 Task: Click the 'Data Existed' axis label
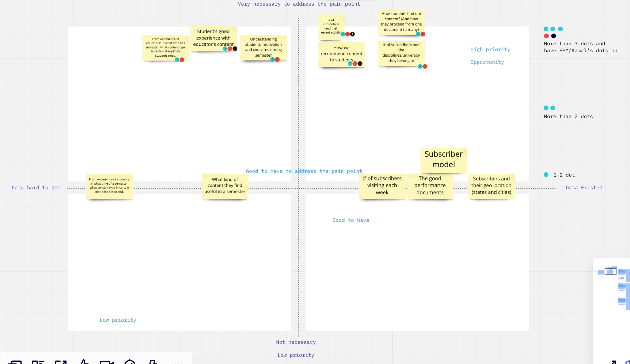click(x=584, y=187)
